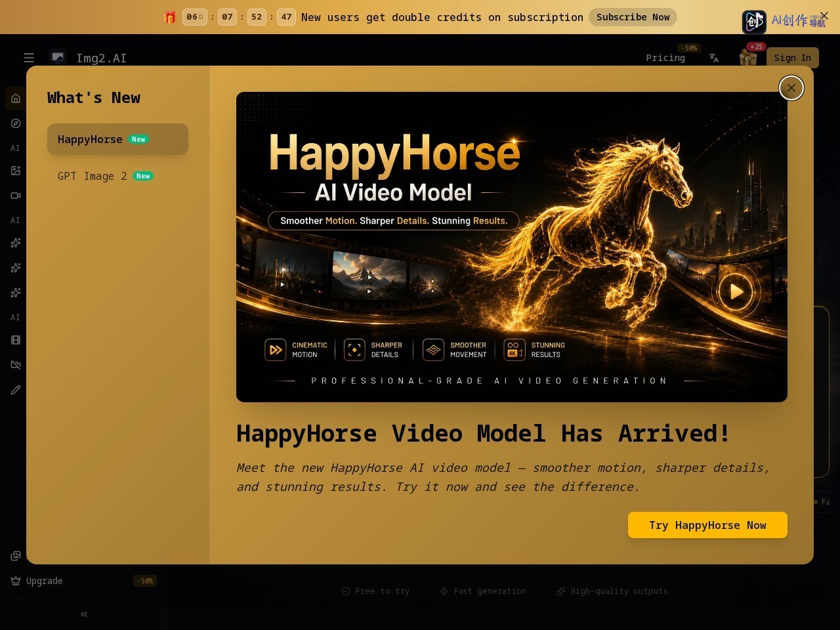Open the film strip sidebar icon
840x630 pixels.
[x=16, y=340]
